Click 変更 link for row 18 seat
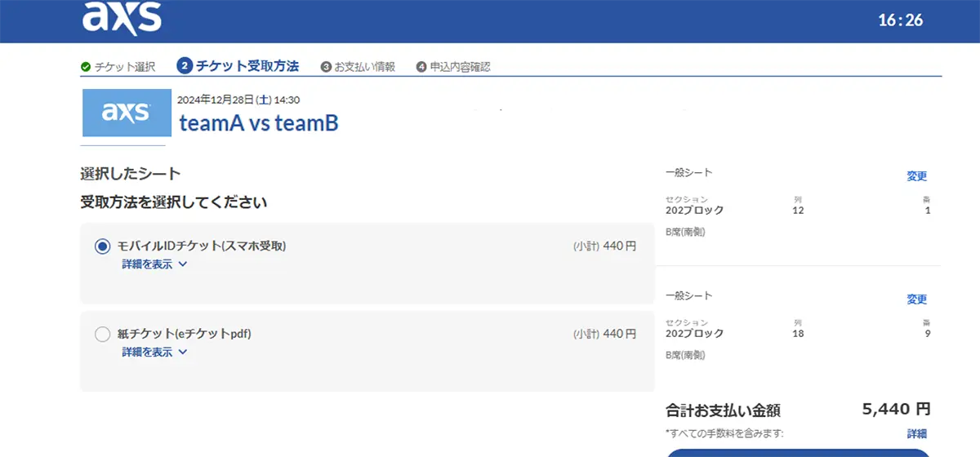Image resolution: width=980 pixels, height=457 pixels. pyautogui.click(x=917, y=299)
